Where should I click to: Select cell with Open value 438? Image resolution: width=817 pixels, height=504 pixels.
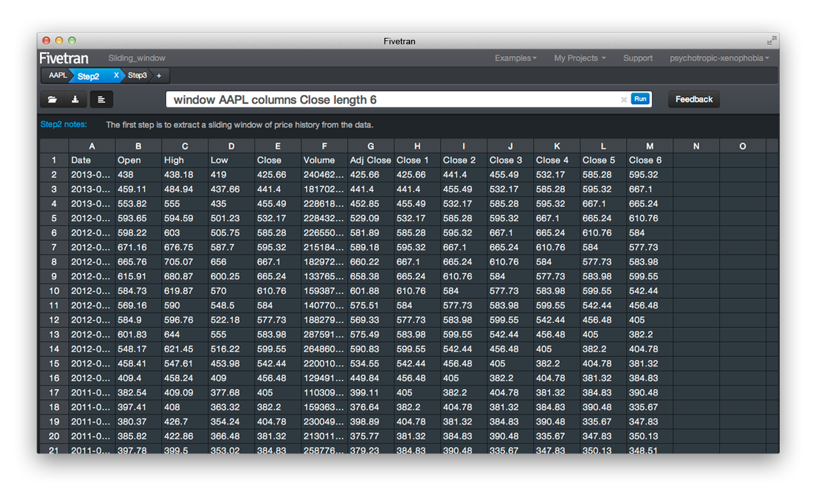pyautogui.click(x=138, y=174)
